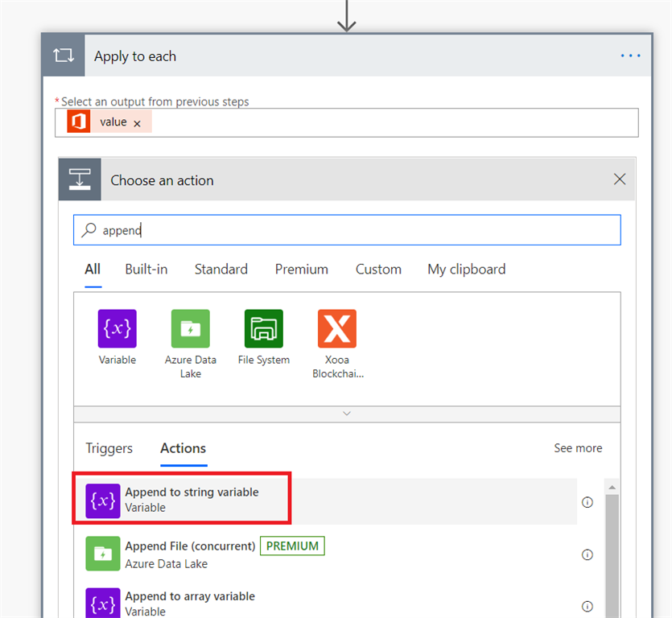Viewport: 672px width, 618px height.
Task: Select the Azure Data Lake connector icon
Action: point(191,328)
